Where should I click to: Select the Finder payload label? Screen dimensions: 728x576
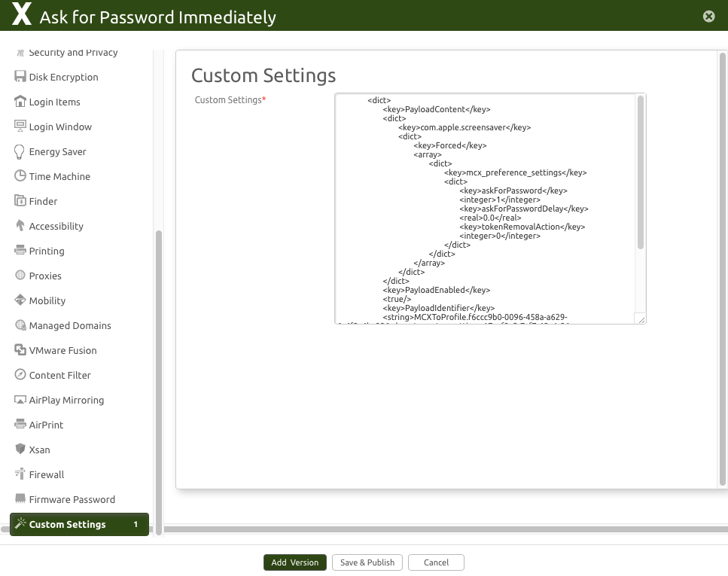tap(43, 201)
